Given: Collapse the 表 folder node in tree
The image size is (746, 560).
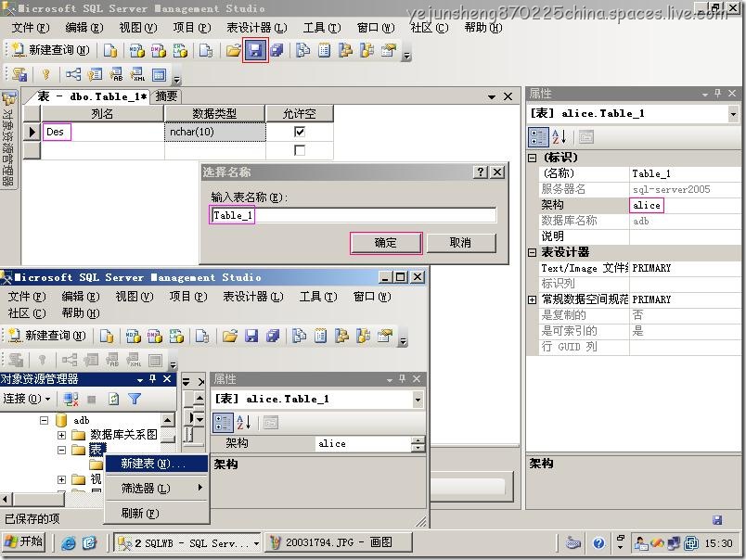Looking at the screenshot, I should click(62, 450).
